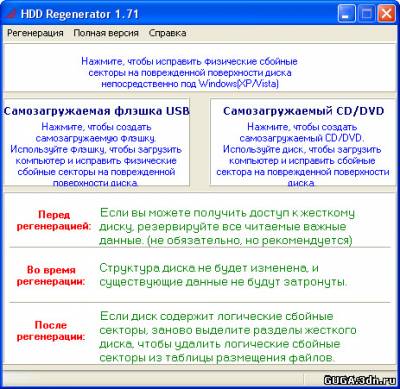Minimize the HDD Regenerator window
The image size is (400, 389).
coord(346,14)
